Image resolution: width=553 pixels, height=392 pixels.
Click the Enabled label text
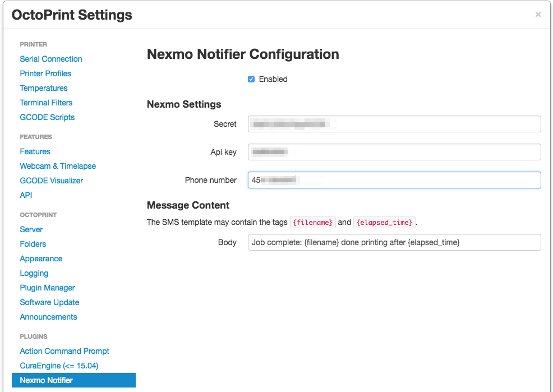coord(273,79)
